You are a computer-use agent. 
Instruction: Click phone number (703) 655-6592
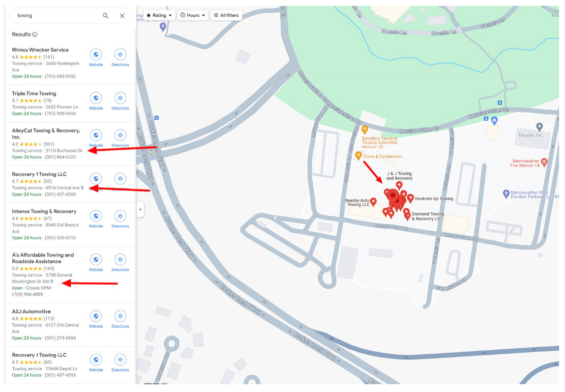coord(60,76)
